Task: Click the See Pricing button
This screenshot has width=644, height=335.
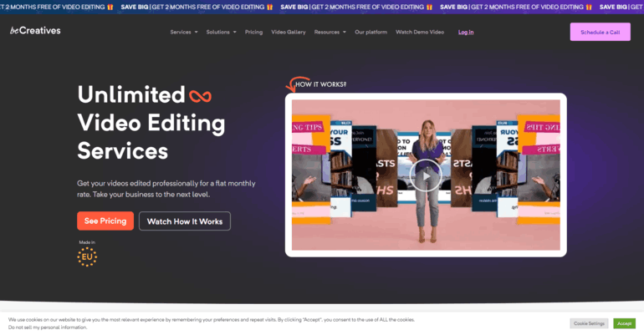Action: click(x=105, y=221)
